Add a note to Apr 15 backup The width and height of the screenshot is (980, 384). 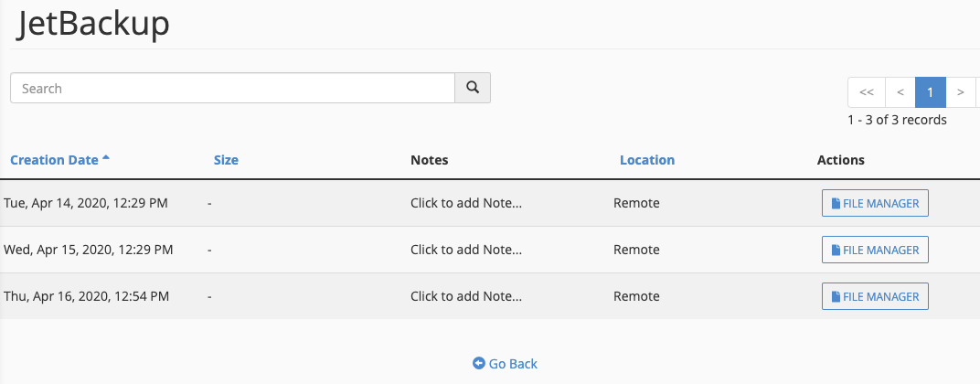[465, 250]
